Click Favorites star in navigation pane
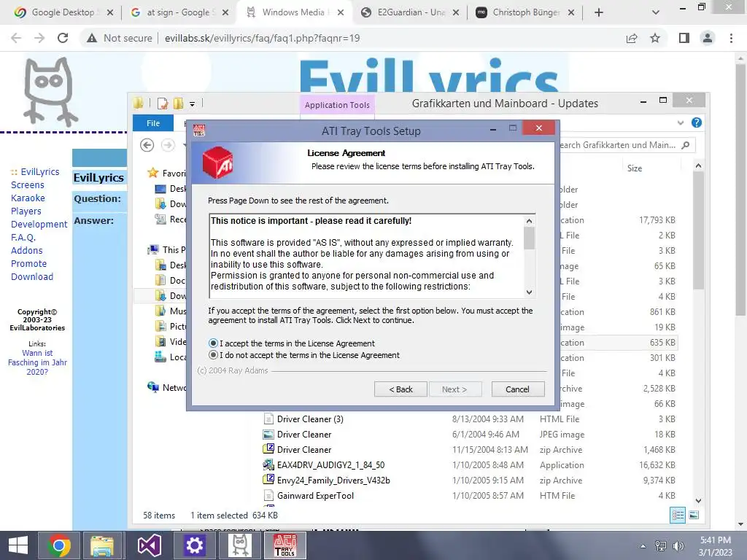Screen dimensions: 747x560 (153, 173)
